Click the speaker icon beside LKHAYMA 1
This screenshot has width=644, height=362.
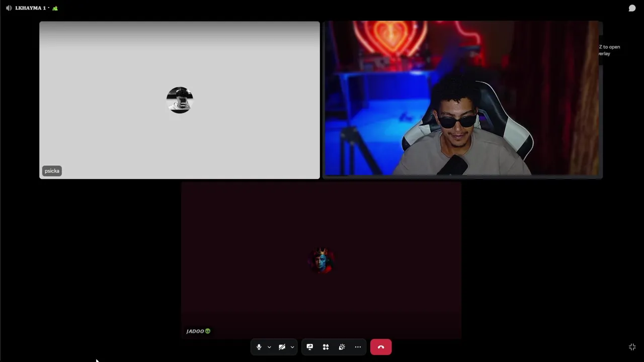coord(9,8)
